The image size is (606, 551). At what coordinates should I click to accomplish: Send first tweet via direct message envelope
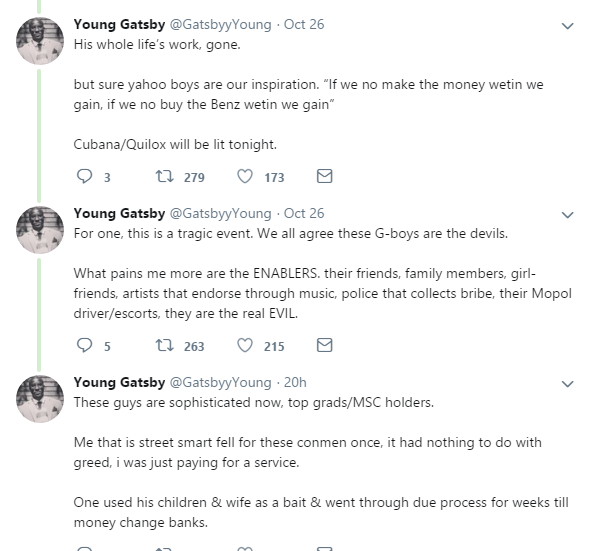[x=324, y=176]
